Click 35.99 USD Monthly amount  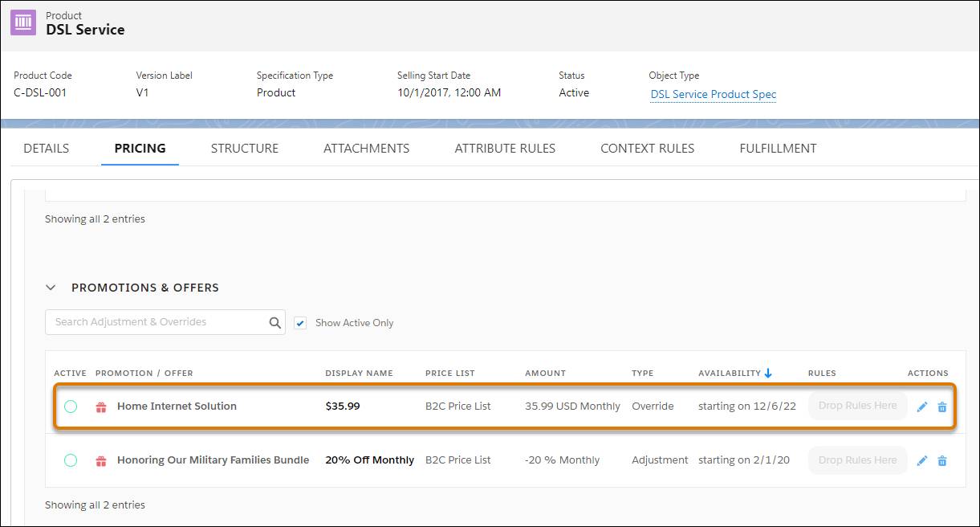click(572, 406)
